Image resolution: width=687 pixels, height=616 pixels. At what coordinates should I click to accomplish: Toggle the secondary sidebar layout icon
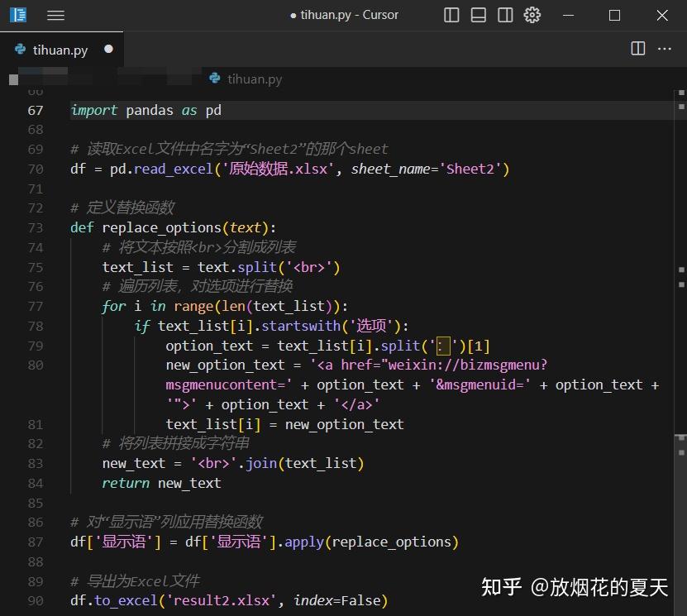505,15
